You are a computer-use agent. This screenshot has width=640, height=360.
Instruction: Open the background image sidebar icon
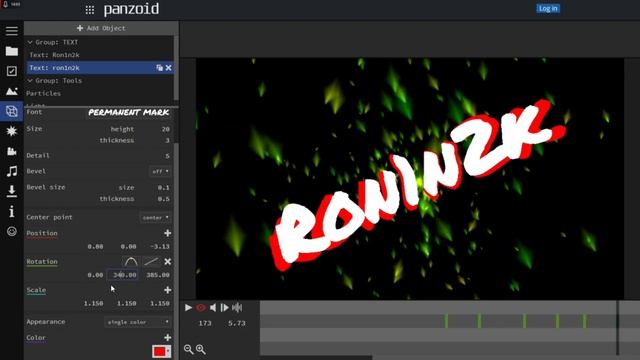pos(11,91)
